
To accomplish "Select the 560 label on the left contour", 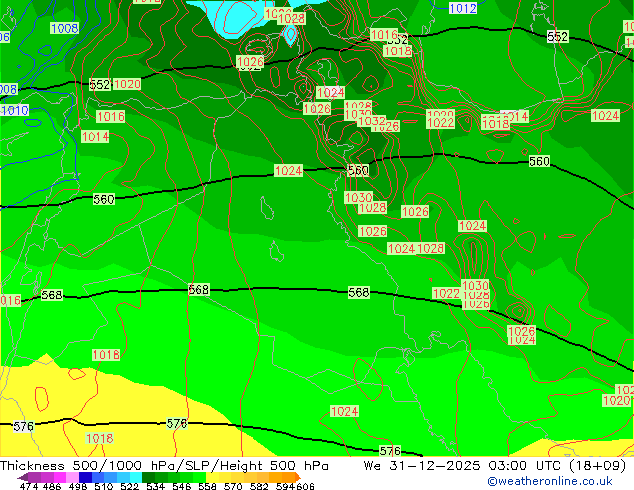I will [103, 199].
